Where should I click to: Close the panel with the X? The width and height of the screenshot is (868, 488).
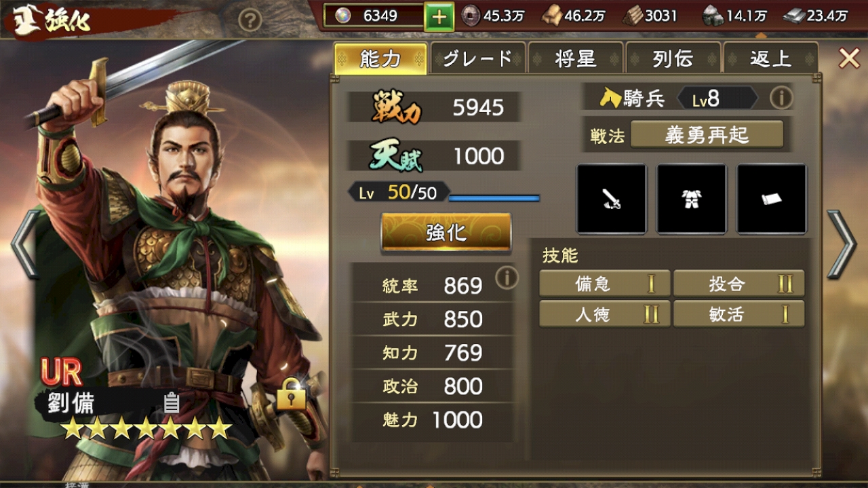click(849, 58)
